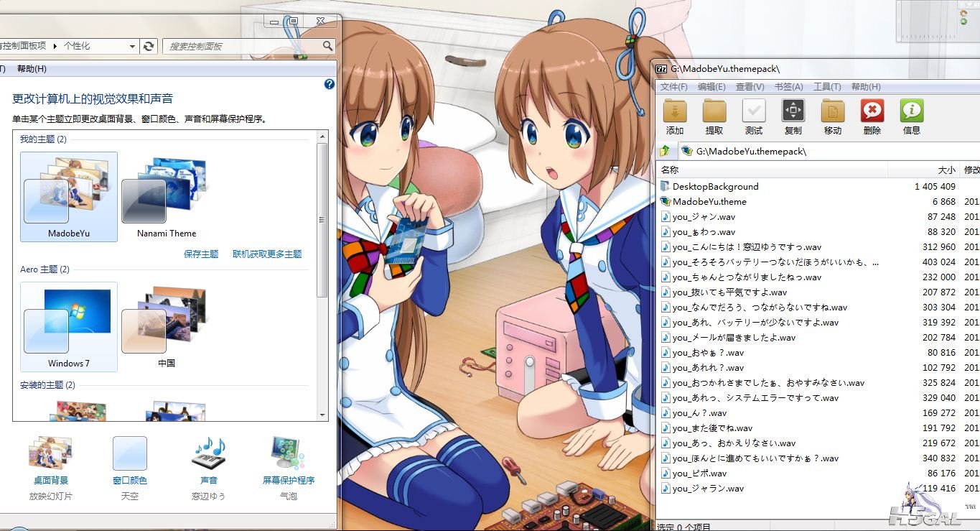Open 帮助(H) menu in personalization window
This screenshot has width=980, height=531.
[x=32, y=68]
